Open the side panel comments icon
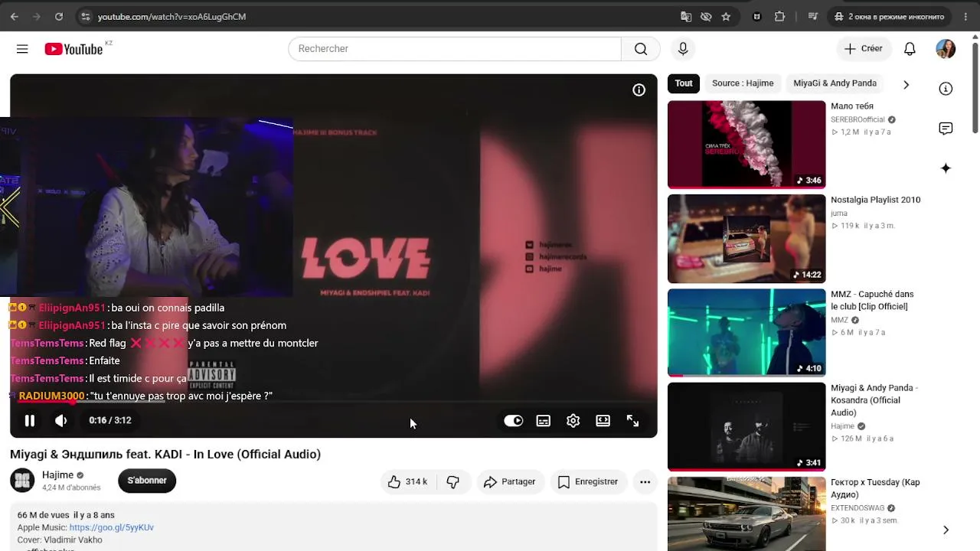Viewport: 980px width, 551px height. [946, 129]
